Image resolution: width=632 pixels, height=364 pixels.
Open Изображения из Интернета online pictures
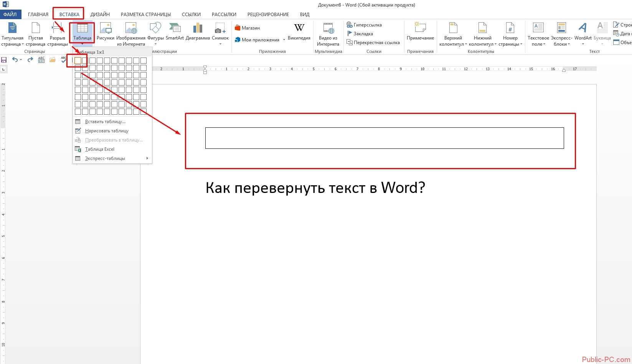point(131,35)
